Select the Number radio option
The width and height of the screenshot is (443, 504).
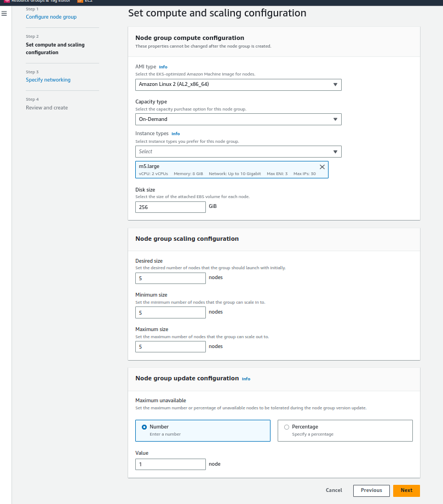(x=145, y=427)
